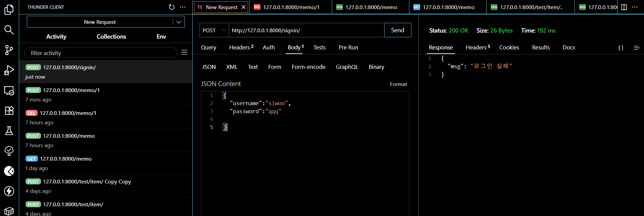Screen dimensions: 644x216
Task: Open the Body tab
Action: pyautogui.click(x=295, y=47)
